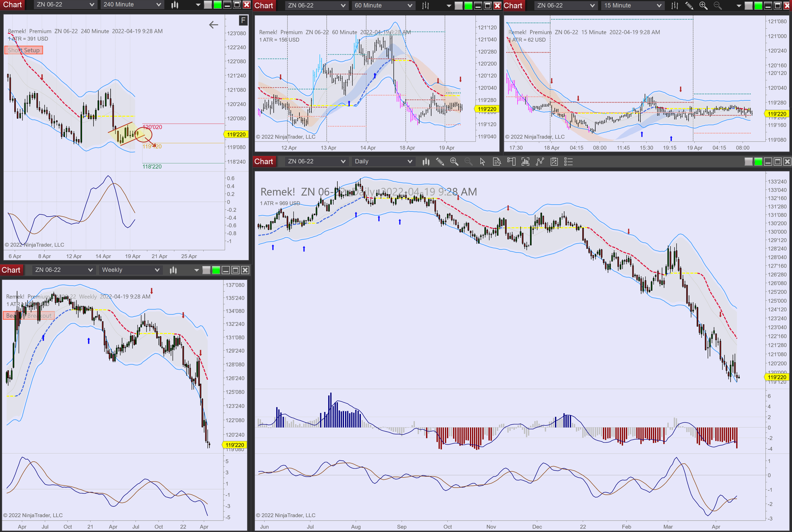Screen dimensions: 792x532
Task: Click the Short Setup label button
Action: coord(24,50)
